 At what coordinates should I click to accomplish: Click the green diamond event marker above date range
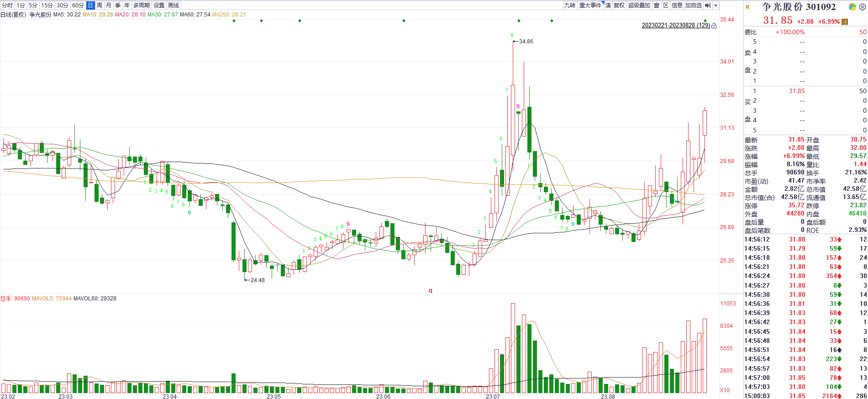pos(705,21)
